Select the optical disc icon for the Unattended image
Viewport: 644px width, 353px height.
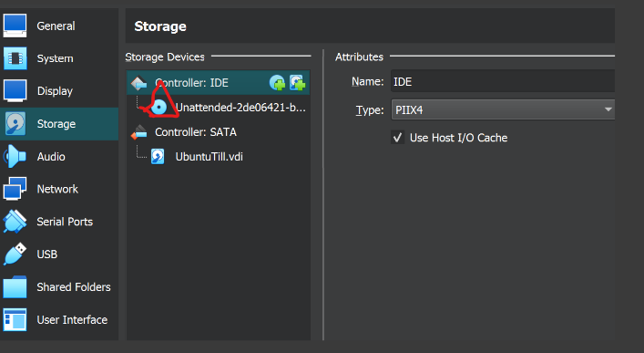[x=158, y=108]
